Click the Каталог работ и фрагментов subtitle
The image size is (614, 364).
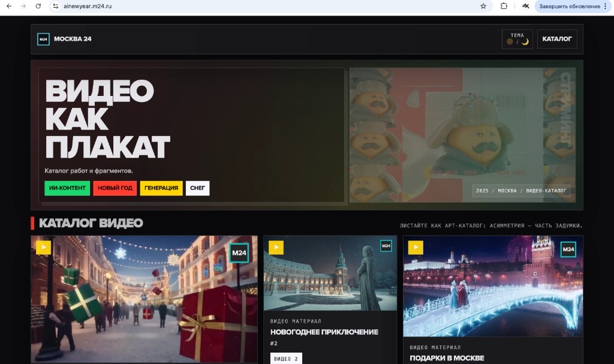coord(89,171)
